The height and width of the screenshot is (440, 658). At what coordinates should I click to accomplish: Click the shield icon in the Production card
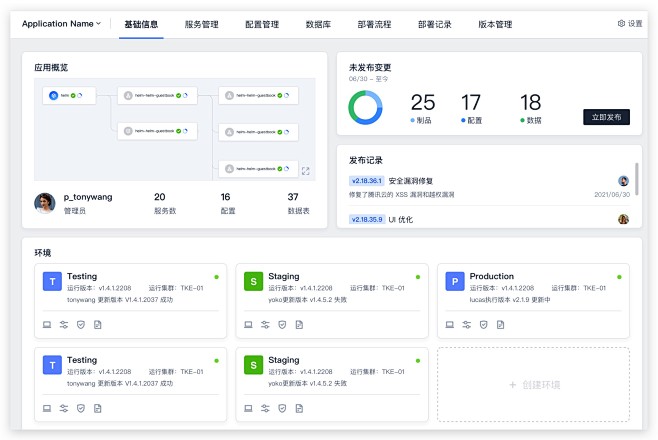click(484, 324)
